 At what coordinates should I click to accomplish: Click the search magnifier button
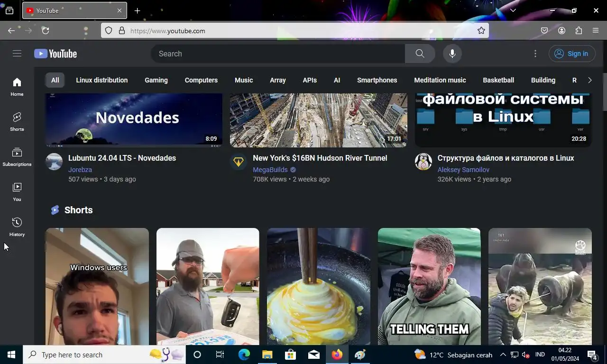[x=420, y=54]
